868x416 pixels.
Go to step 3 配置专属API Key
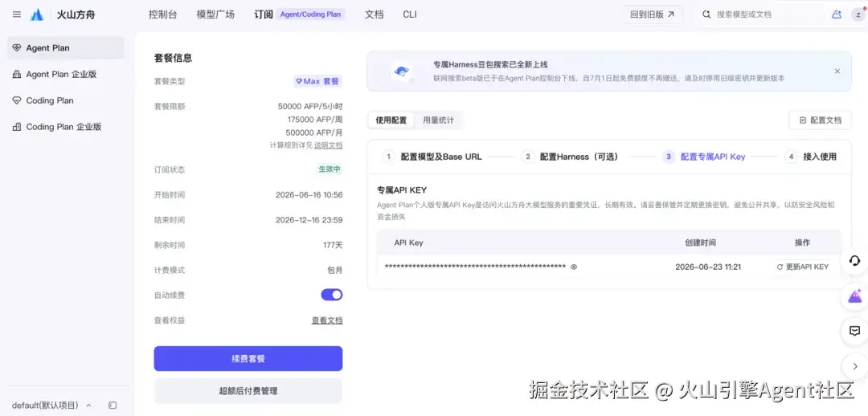point(704,157)
